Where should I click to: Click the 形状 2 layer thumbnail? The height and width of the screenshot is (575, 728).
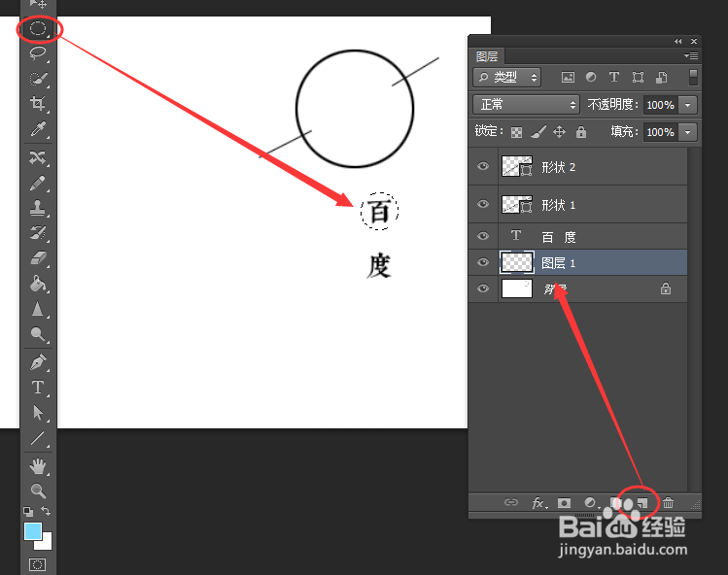coord(517,166)
